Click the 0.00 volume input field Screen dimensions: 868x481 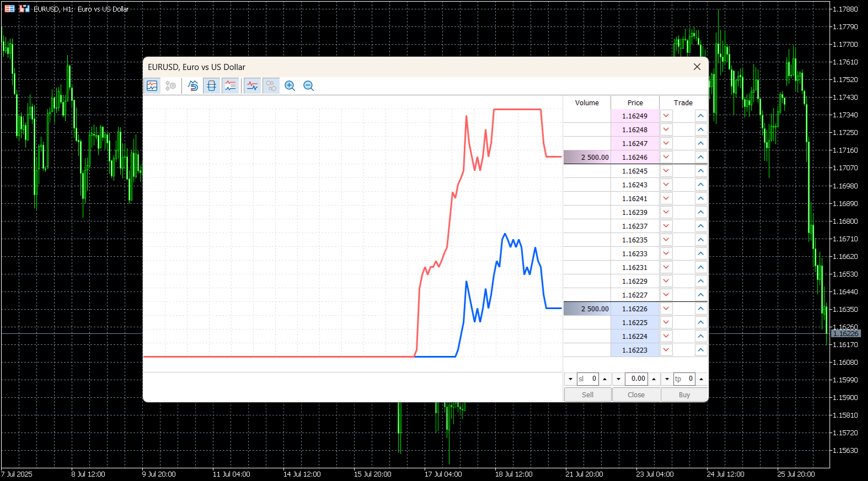636,379
